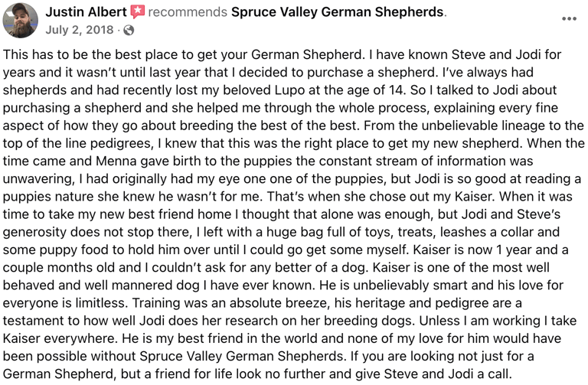Click the red recommendation star badge
588x385 pixels.
pos(138,12)
